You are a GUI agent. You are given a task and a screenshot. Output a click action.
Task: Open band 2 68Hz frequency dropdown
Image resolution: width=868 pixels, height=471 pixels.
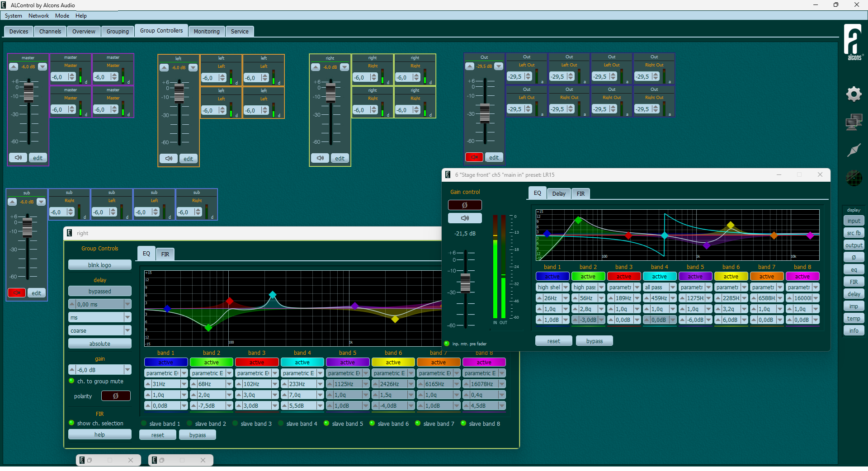[x=229, y=384]
